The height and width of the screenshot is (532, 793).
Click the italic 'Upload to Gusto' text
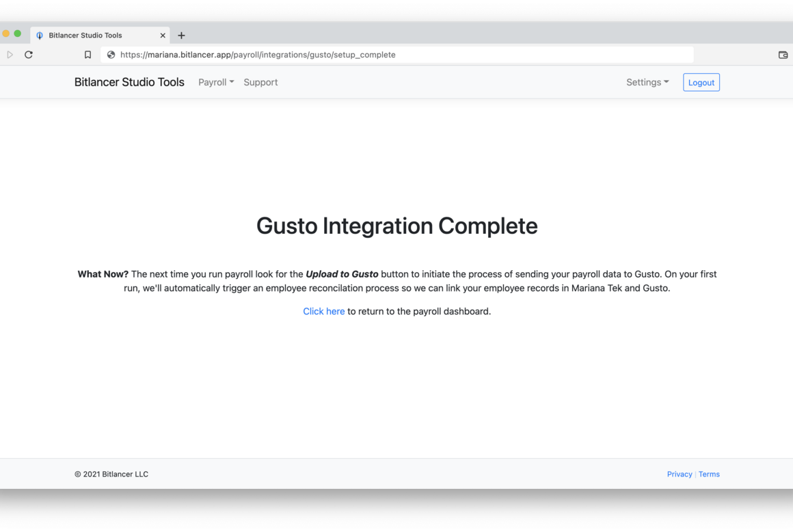342,274
